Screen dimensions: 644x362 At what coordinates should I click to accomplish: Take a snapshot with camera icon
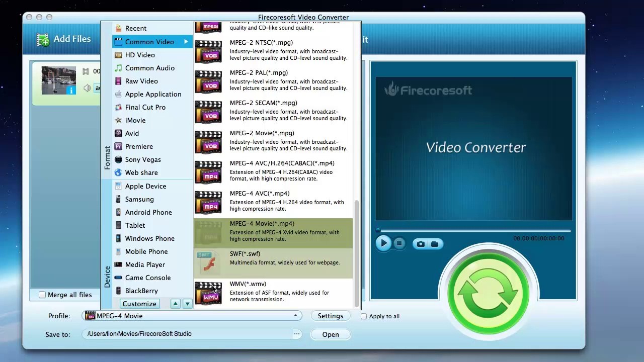[x=421, y=244]
